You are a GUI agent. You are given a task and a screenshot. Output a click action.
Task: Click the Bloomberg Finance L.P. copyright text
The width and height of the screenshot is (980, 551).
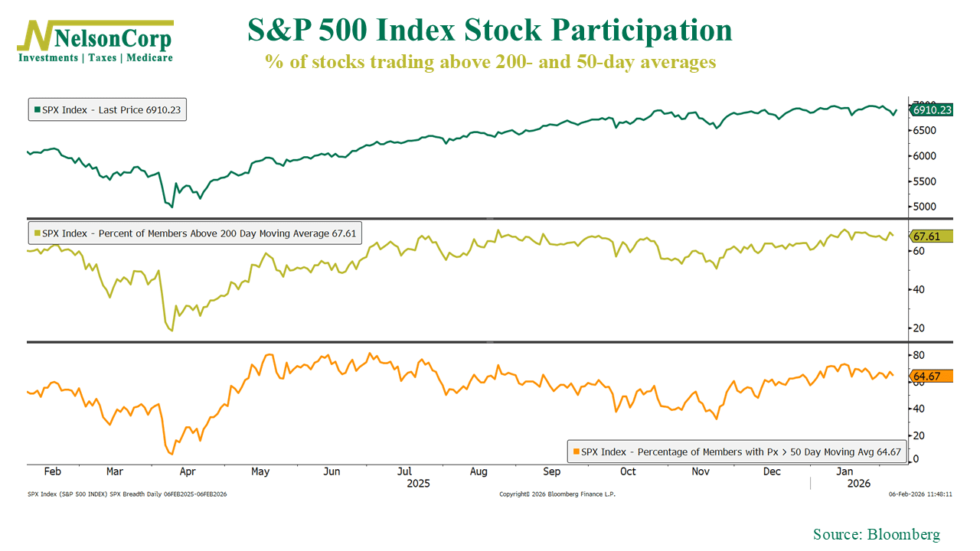point(557,494)
